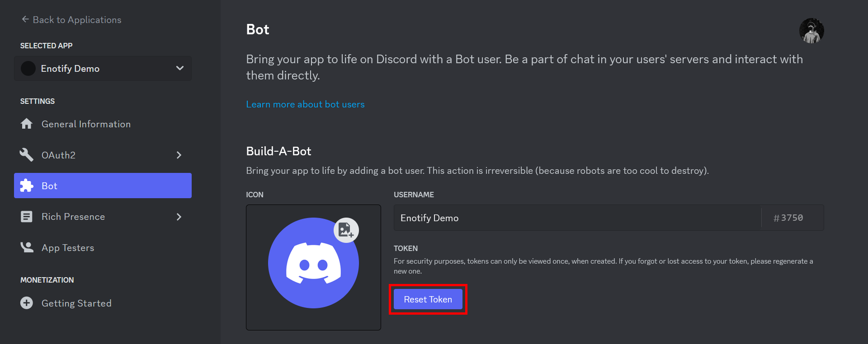The height and width of the screenshot is (344, 868).
Task: Click the Rich Presence document icon
Action: click(27, 217)
